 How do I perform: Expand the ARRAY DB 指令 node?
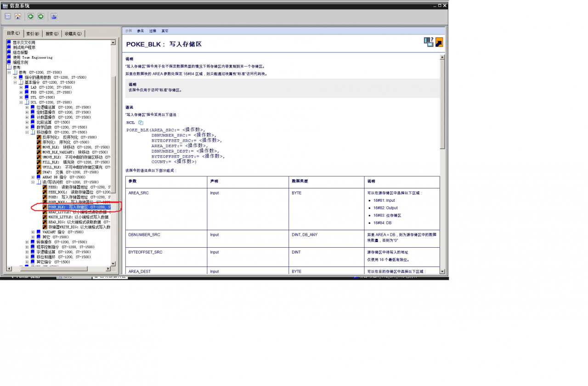coord(33,177)
